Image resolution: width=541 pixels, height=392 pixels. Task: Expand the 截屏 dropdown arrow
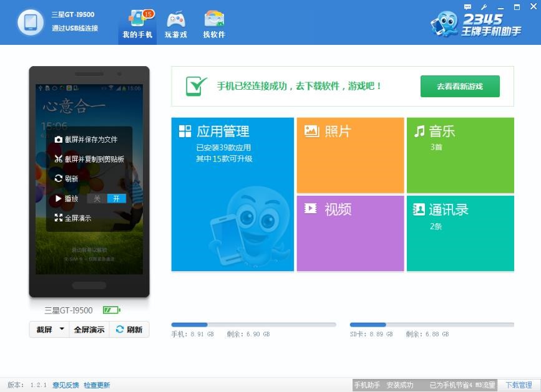(x=62, y=329)
